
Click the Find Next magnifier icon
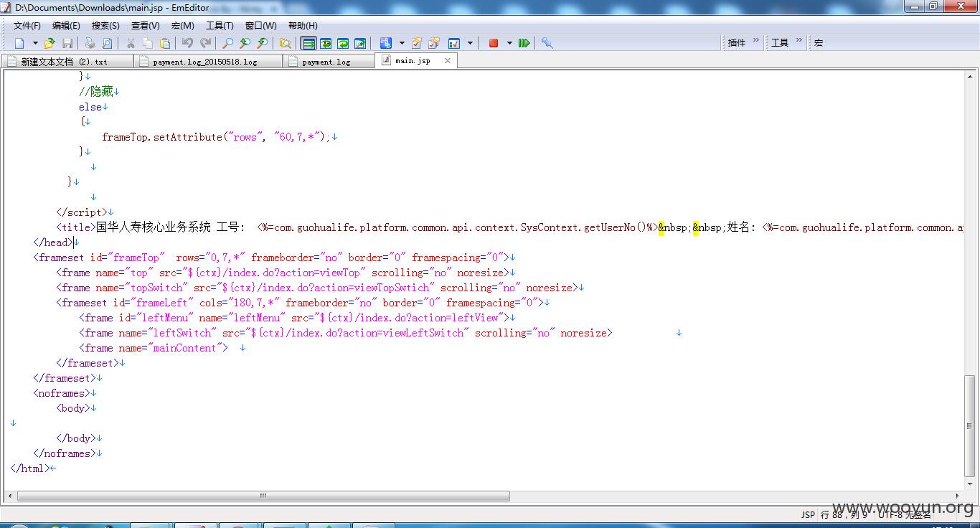tap(262, 43)
